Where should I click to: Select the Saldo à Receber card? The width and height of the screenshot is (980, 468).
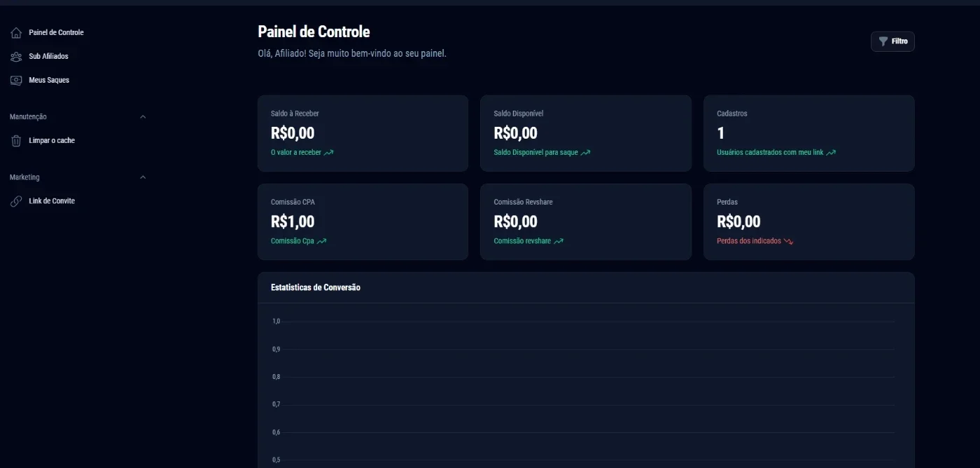[363, 133]
